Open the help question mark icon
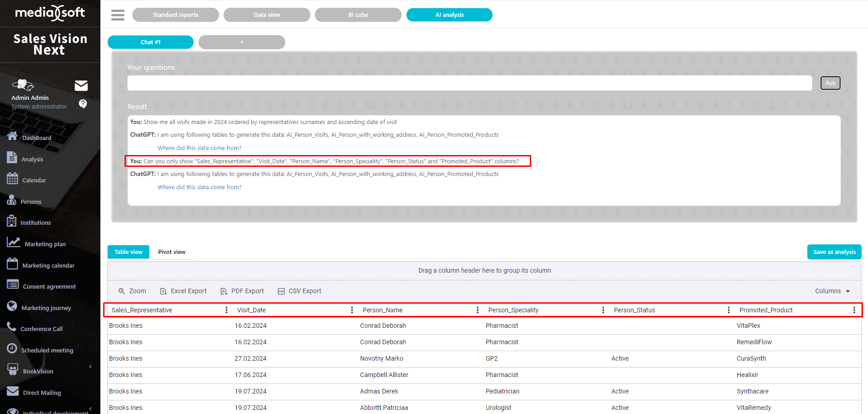This screenshot has height=414, width=868. click(83, 103)
